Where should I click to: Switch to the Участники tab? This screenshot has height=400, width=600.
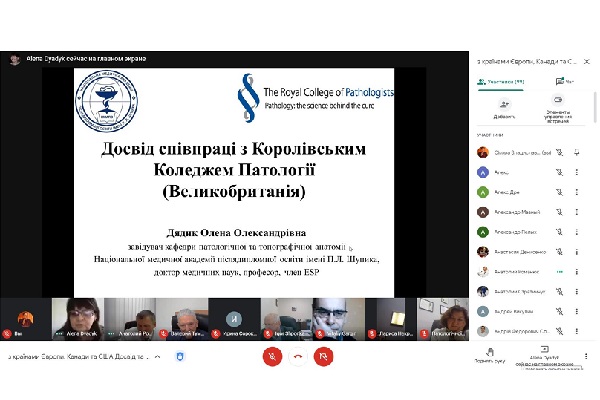coord(501,82)
